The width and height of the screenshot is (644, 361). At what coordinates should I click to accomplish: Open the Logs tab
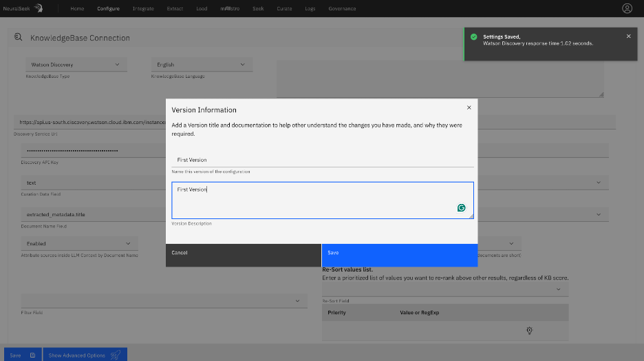(x=310, y=9)
